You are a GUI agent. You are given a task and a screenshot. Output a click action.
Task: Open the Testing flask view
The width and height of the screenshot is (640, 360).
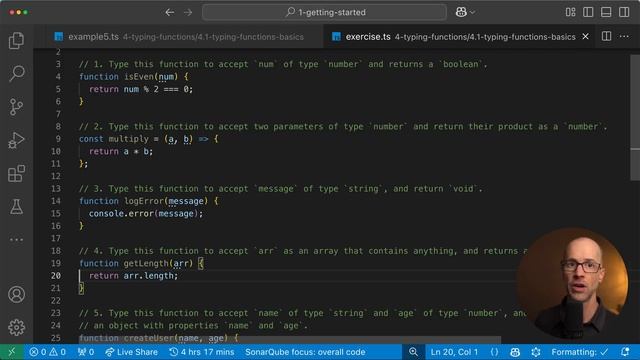click(x=16, y=207)
